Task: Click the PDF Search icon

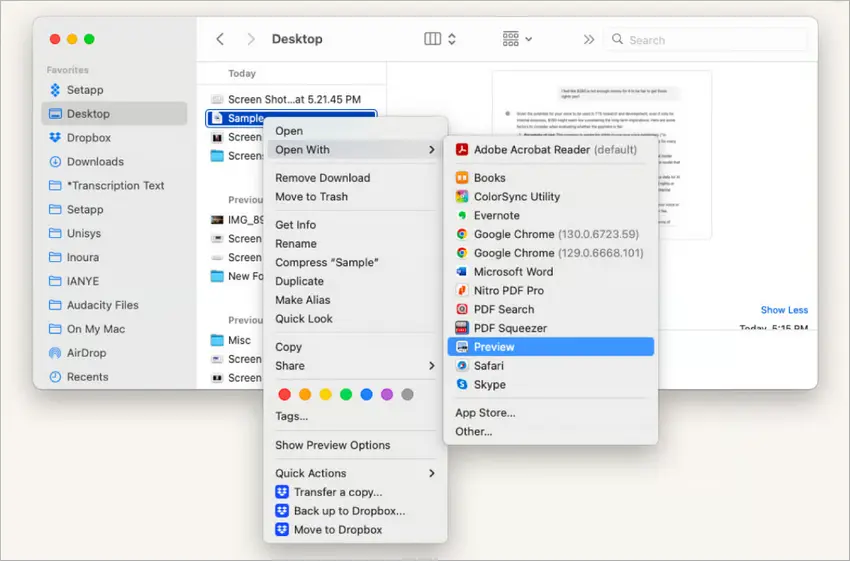Action: pyautogui.click(x=462, y=309)
